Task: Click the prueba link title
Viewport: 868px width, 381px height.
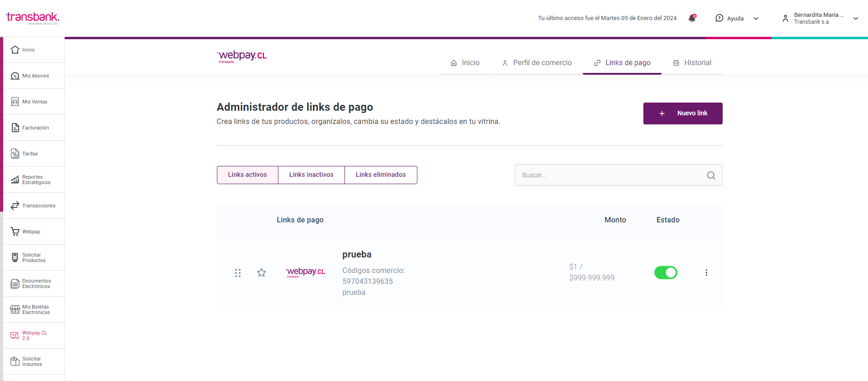Action: pyautogui.click(x=357, y=255)
